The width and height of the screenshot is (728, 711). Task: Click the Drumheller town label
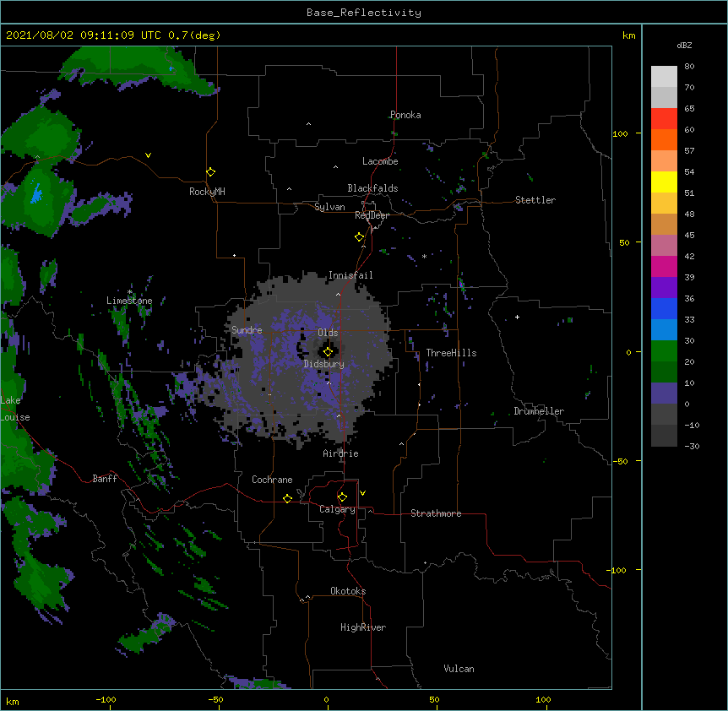[x=539, y=411]
